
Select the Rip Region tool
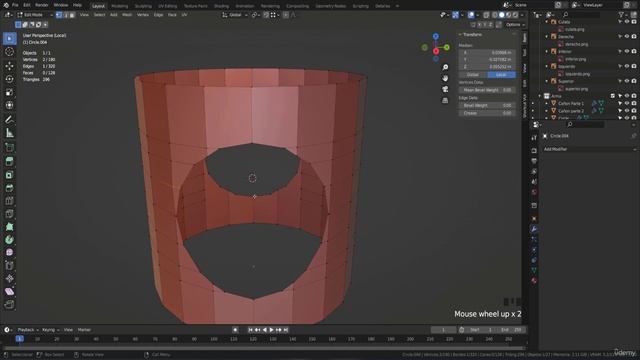(9, 304)
